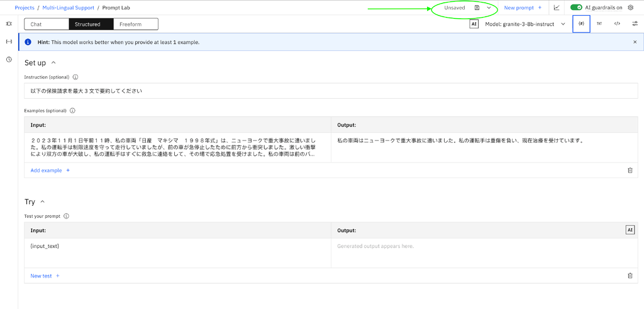Open the evaluation chart icon
The height and width of the screenshot is (309, 644).
[557, 8]
